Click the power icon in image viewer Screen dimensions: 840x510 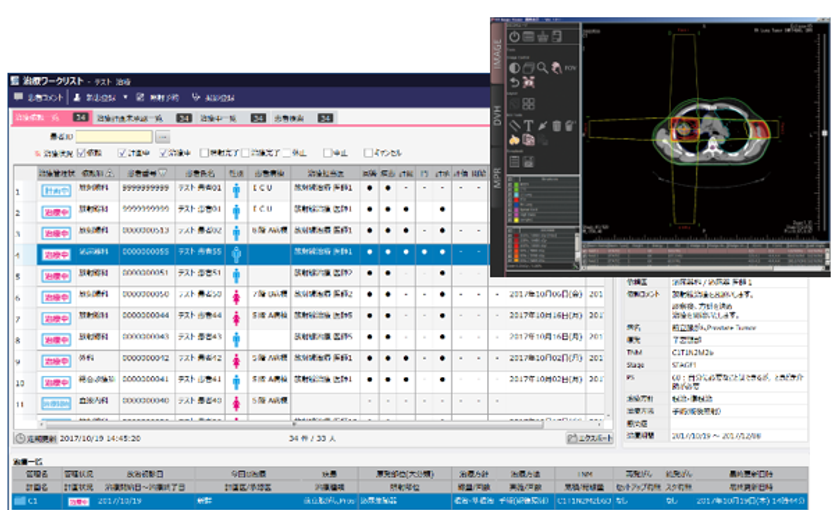[514, 37]
